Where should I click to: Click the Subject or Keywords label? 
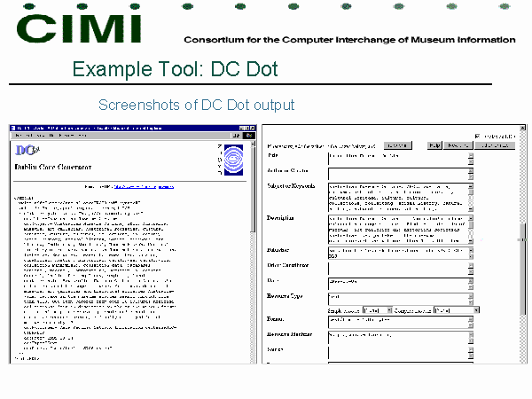(x=291, y=186)
